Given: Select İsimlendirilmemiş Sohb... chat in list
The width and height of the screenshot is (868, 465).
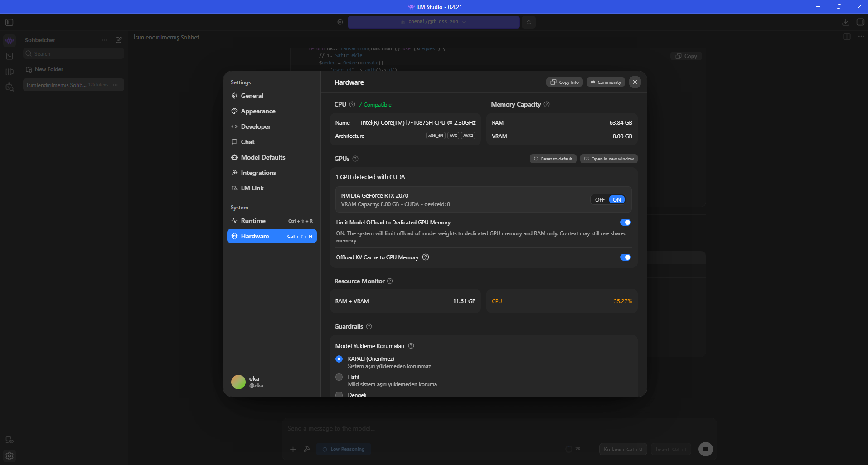Looking at the screenshot, I should (73, 85).
